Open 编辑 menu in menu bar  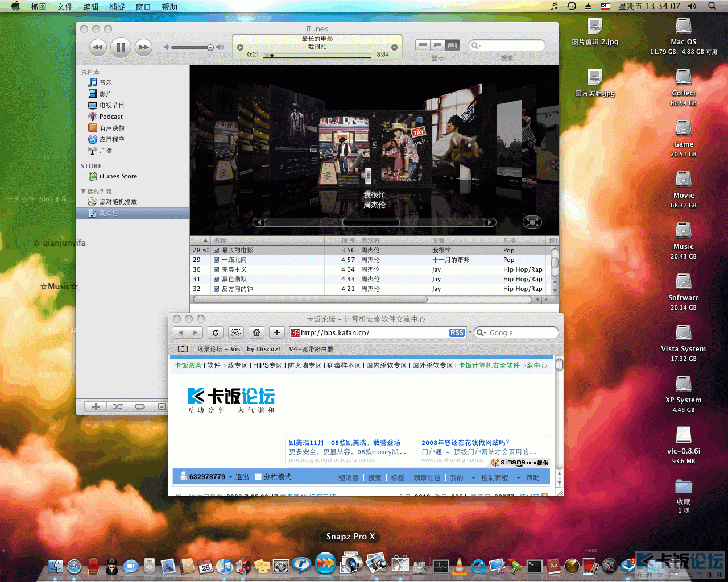pos(91,7)
